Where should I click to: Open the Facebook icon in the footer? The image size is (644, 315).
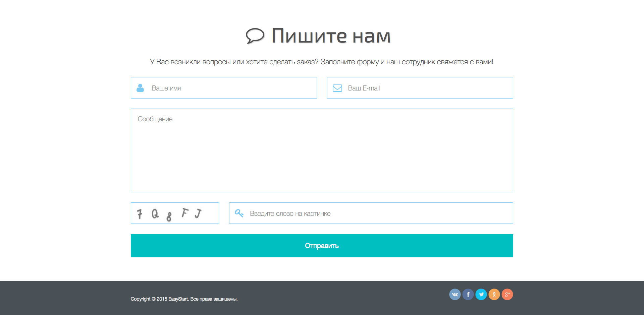(468, 295)
